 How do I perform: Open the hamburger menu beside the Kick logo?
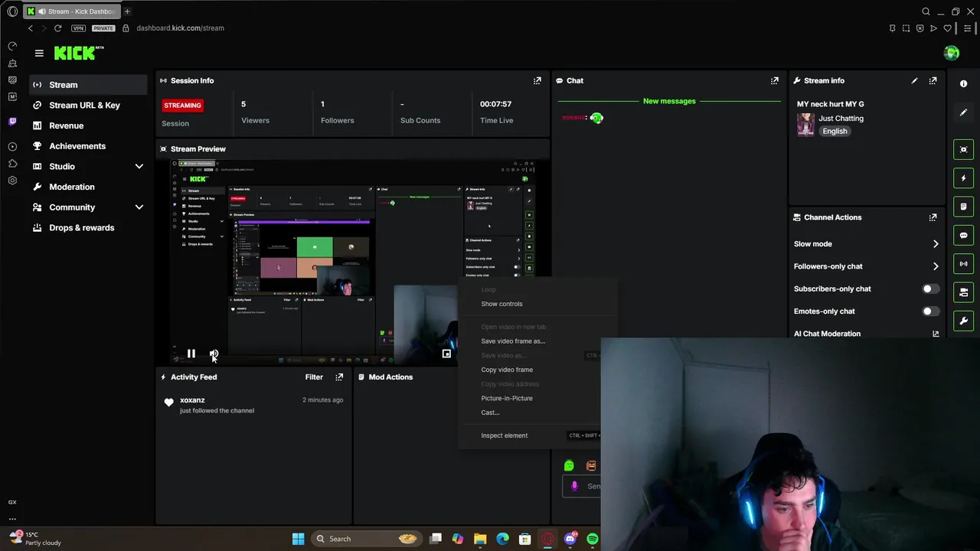39,53
